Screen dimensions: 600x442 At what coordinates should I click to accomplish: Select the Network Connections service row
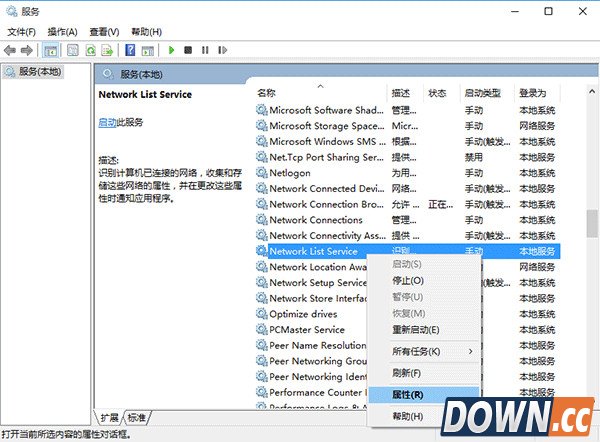coord(408,220)
